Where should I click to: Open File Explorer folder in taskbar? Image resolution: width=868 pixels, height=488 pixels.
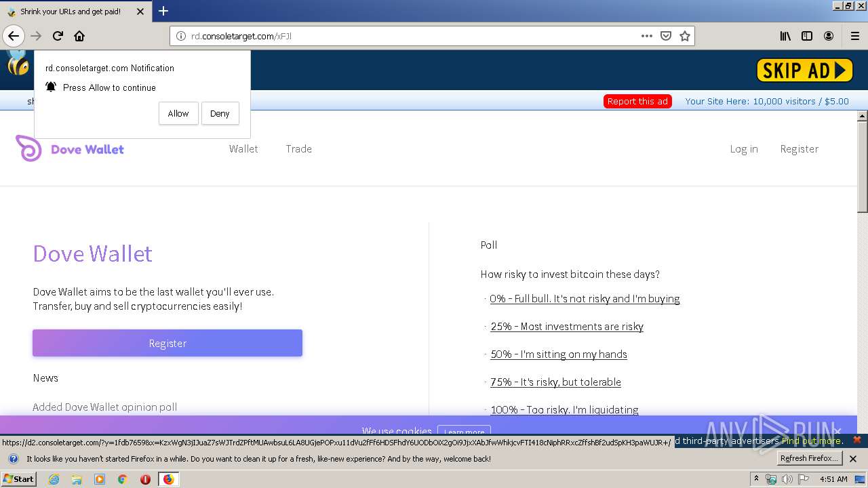click(x=77, y=479)
